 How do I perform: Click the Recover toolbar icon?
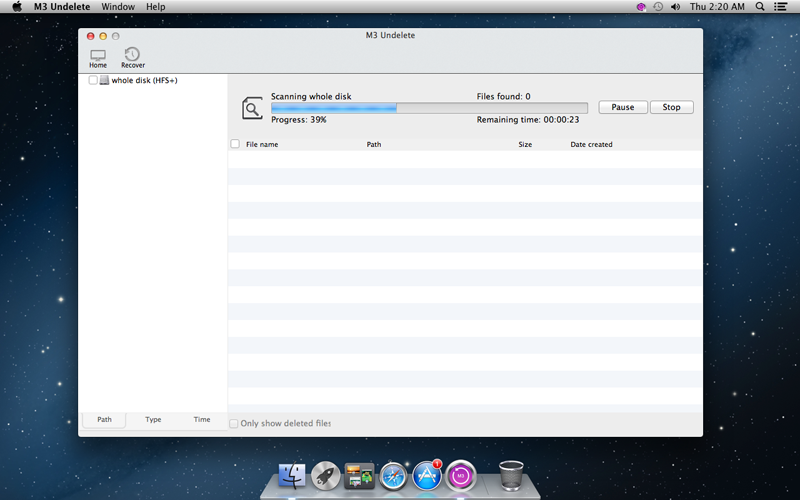[x=132, y=57]
